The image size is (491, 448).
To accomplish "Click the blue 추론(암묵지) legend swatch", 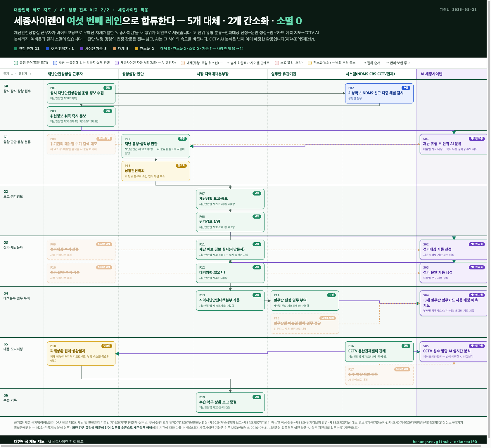I will click(x=47, y=49).
